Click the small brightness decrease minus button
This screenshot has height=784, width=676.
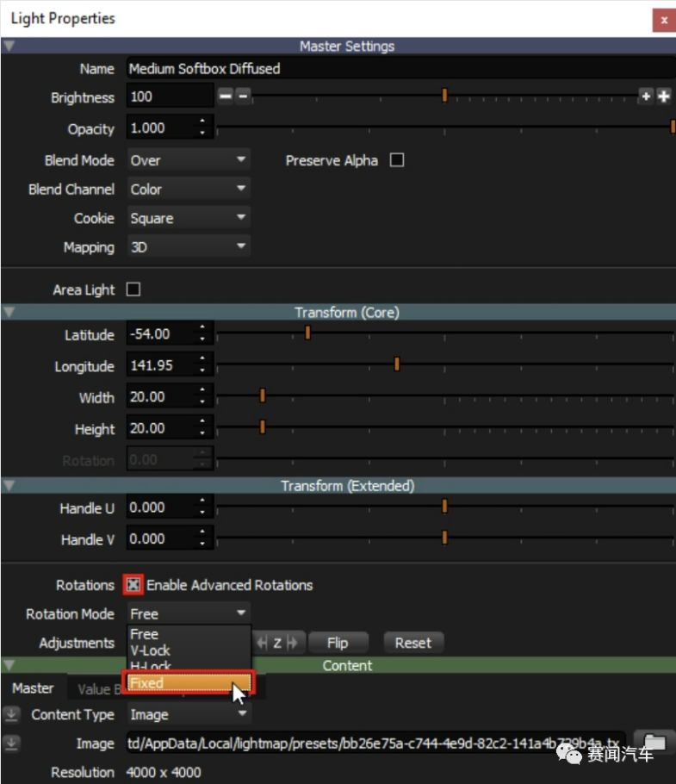click(244, 96)
